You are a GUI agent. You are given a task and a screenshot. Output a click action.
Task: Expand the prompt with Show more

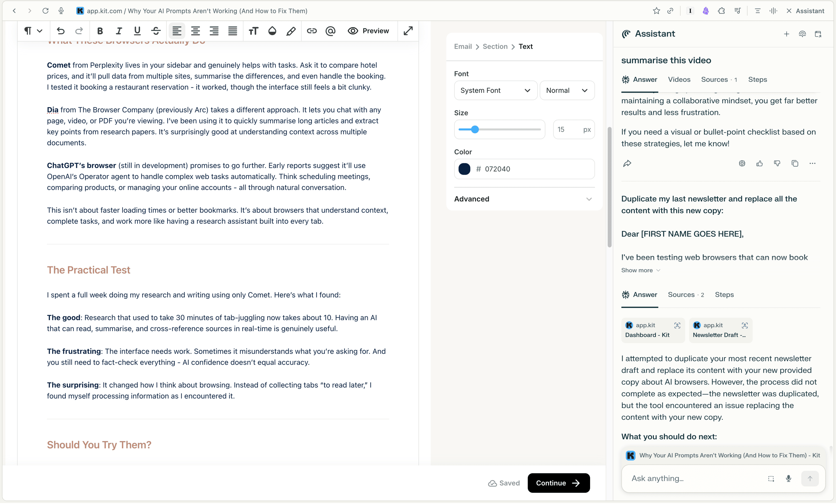641,270
